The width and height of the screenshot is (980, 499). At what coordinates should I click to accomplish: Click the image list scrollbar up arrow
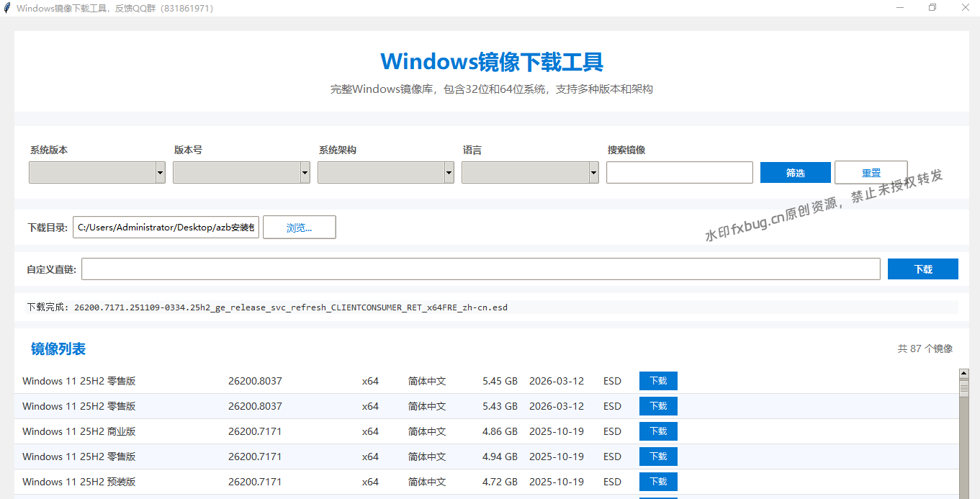(964, 373)
